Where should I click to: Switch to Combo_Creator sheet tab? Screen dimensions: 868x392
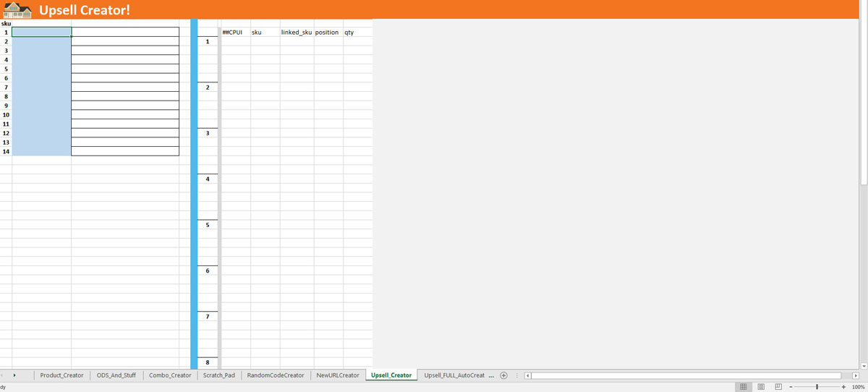(x=170, y=375)
